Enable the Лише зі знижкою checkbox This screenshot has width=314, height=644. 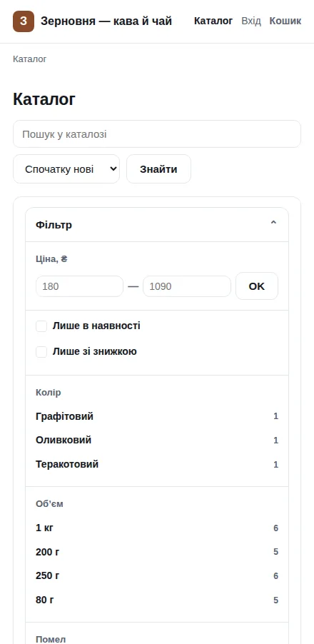pos(41,352)
